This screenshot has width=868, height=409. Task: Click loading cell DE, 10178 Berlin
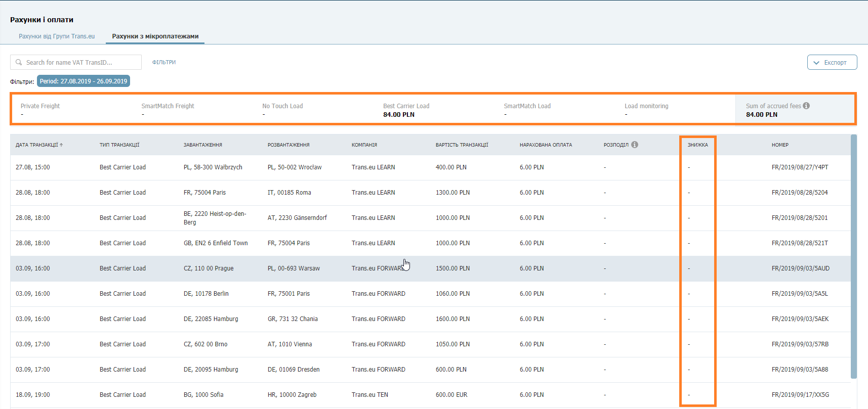pos(206,294)
